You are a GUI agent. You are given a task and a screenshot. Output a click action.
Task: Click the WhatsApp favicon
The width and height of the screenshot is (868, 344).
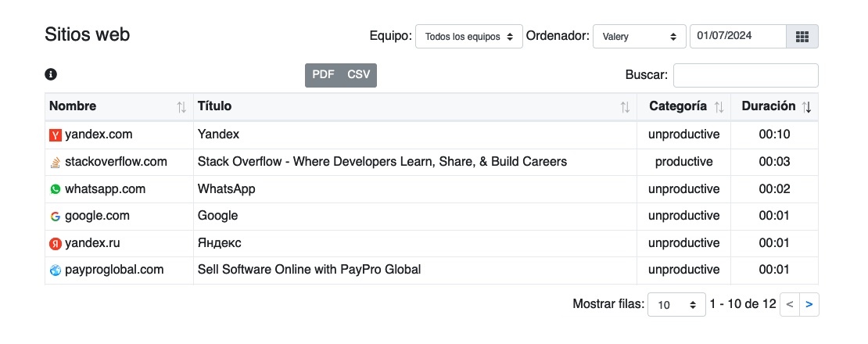point(56,189)
